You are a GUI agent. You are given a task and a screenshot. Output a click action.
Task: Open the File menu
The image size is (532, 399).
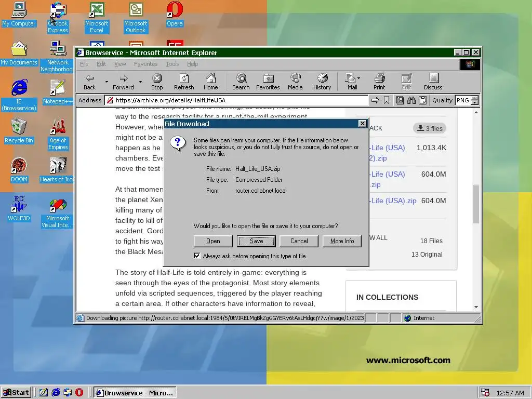click(x=84, y=64)
